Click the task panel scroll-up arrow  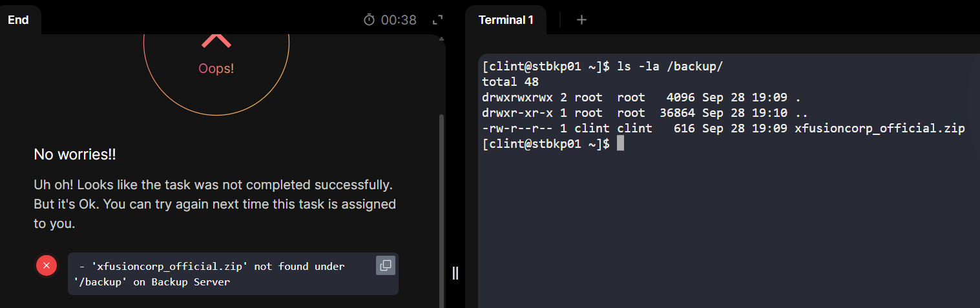click(x=442, y=39)
